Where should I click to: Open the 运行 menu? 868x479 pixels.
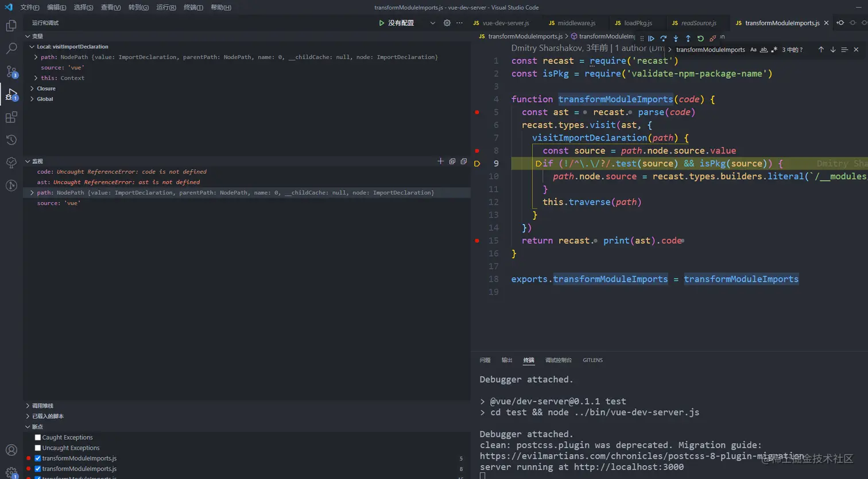click(166, 7)
